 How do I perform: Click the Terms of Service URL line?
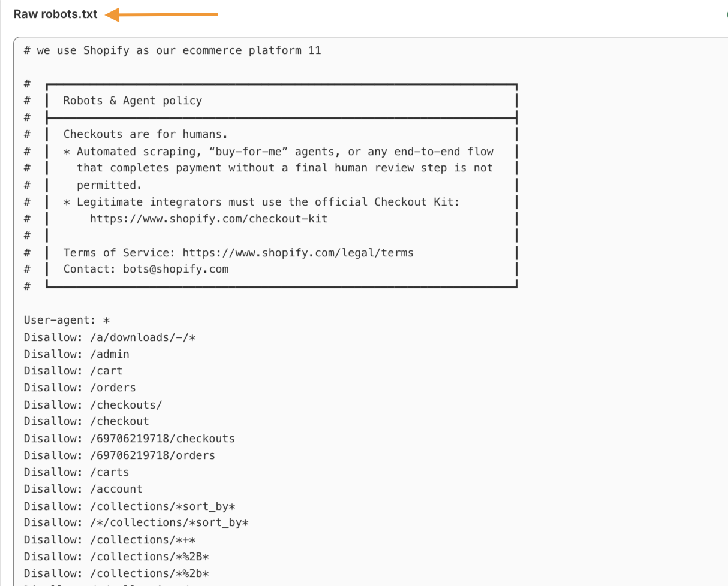click(x=239, y=253)
